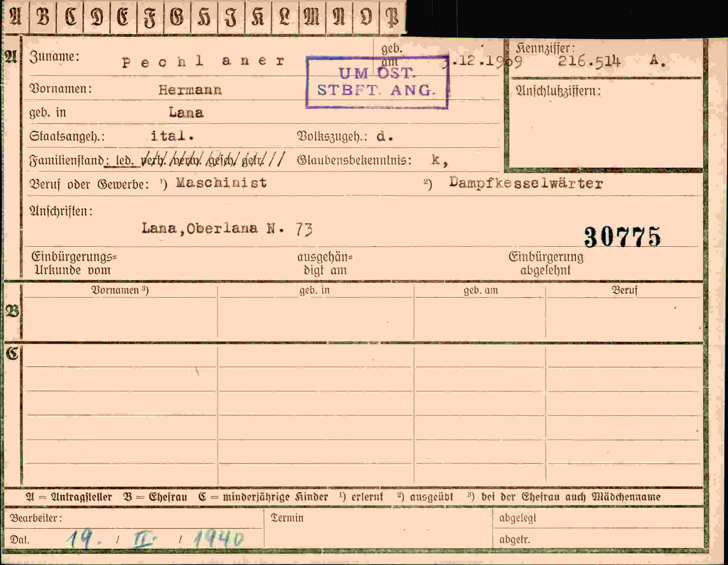Click the 'Anschlußziffern:' label
Image resolution: width=728 pixels, height=565 pixels.
point(558,91)
